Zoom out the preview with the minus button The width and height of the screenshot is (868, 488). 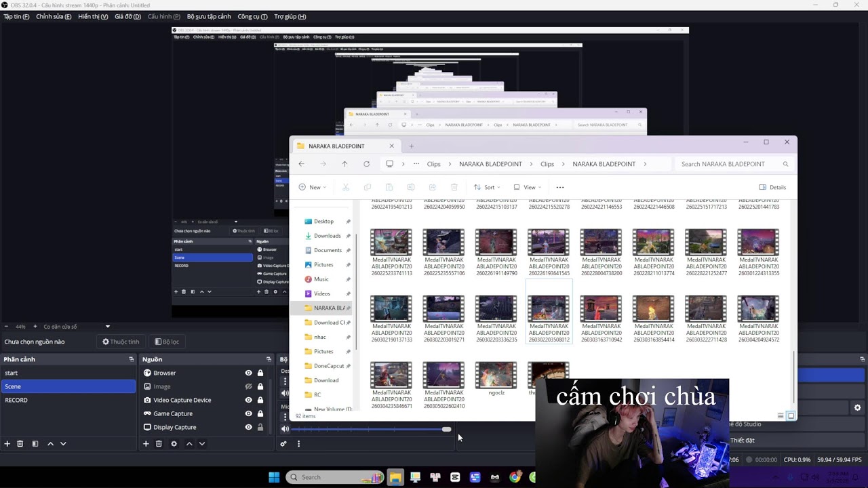6,327
